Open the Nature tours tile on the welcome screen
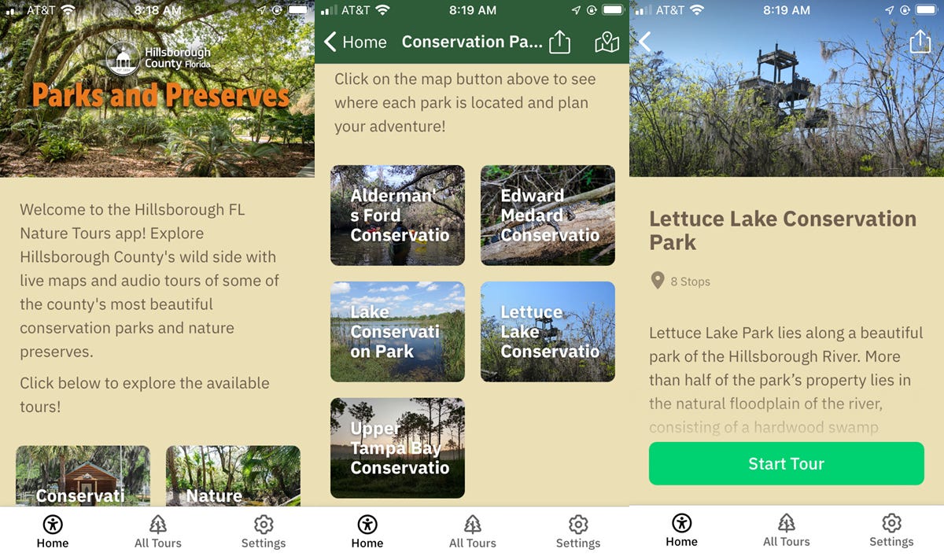Viewport: 944px width, 560px height. click(233, 476)
